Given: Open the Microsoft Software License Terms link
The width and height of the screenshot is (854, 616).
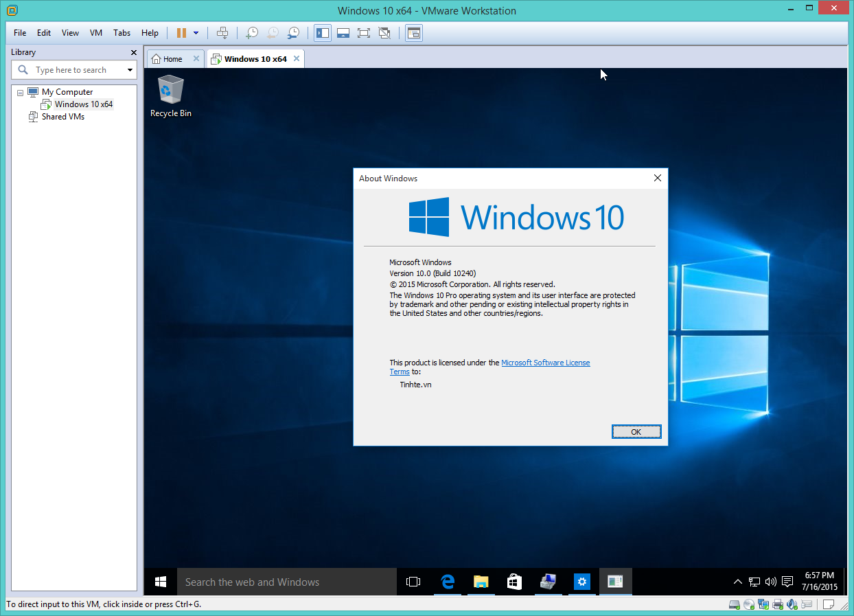Looking at the screenshot, I should point(490,367).
